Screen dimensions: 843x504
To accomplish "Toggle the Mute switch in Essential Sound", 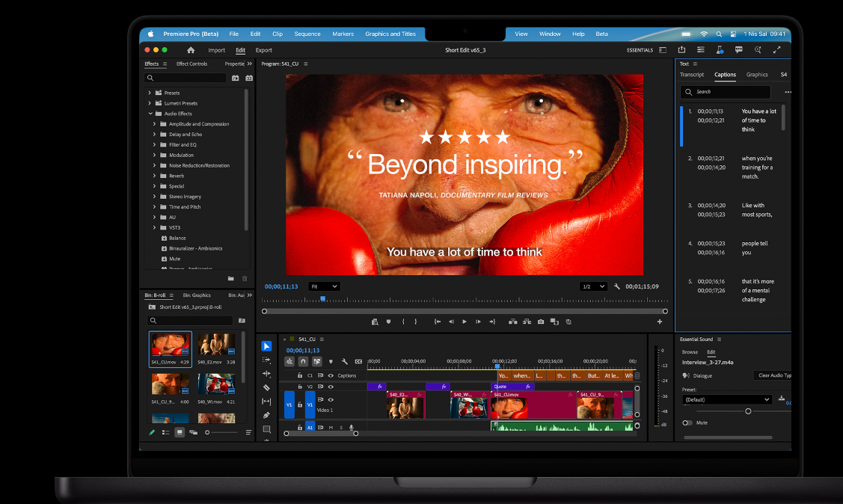I will tap(687, 422).
